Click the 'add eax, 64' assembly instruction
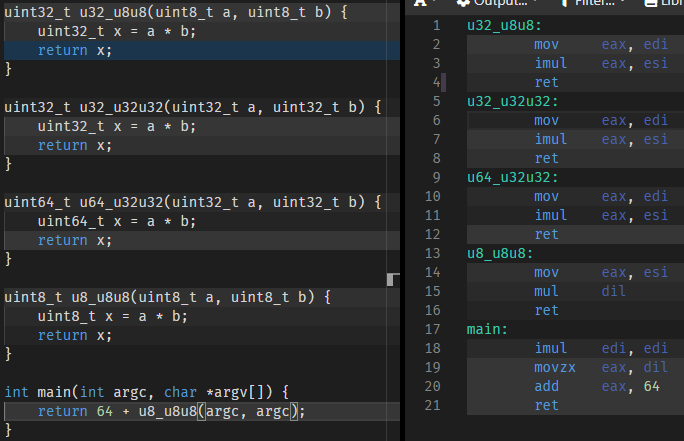Screen dimensions: 684x441 (597, 386)
